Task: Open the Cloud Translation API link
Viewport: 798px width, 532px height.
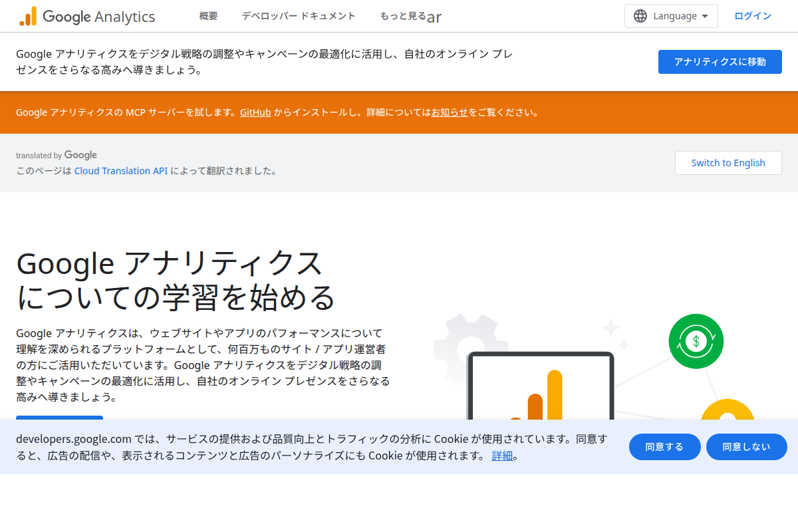Action: 121,171
